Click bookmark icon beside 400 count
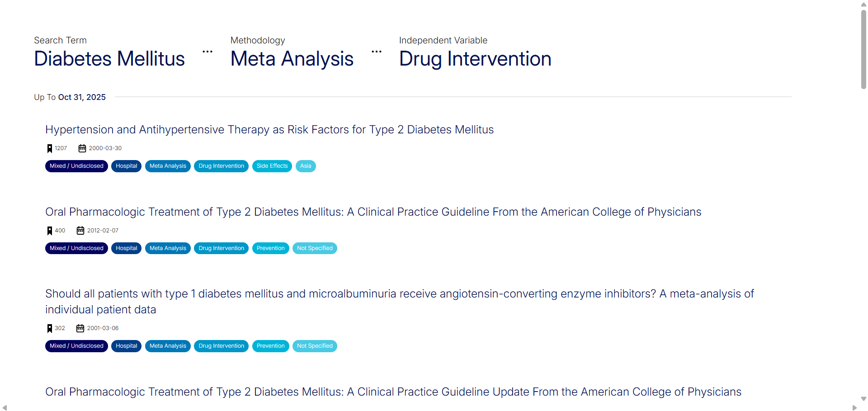 (50, 231)
